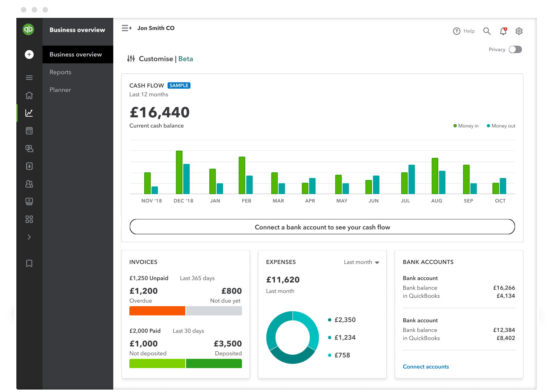The image size is (554, 392).
Task: Open the Planner section
Action: 60,90
